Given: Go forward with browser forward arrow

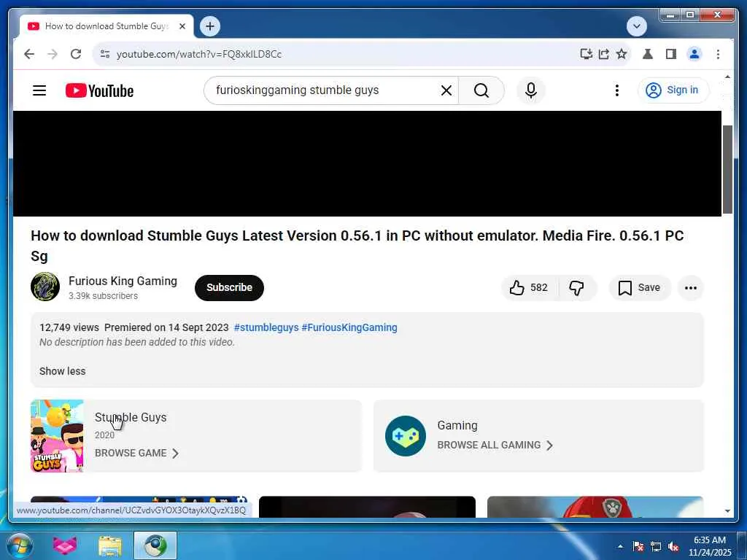Looking at the screenshot, I should (53, 54).
